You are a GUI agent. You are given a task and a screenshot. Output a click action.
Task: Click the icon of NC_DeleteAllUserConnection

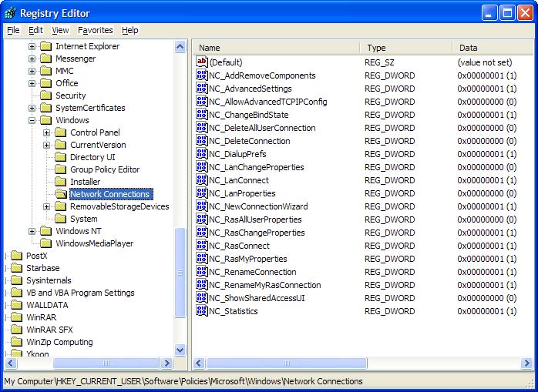(x=202, y=127)
